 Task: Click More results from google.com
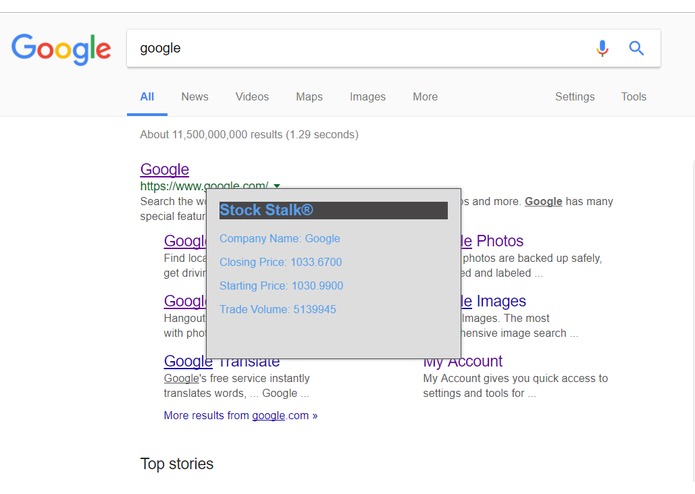click(x=241, y=416)
